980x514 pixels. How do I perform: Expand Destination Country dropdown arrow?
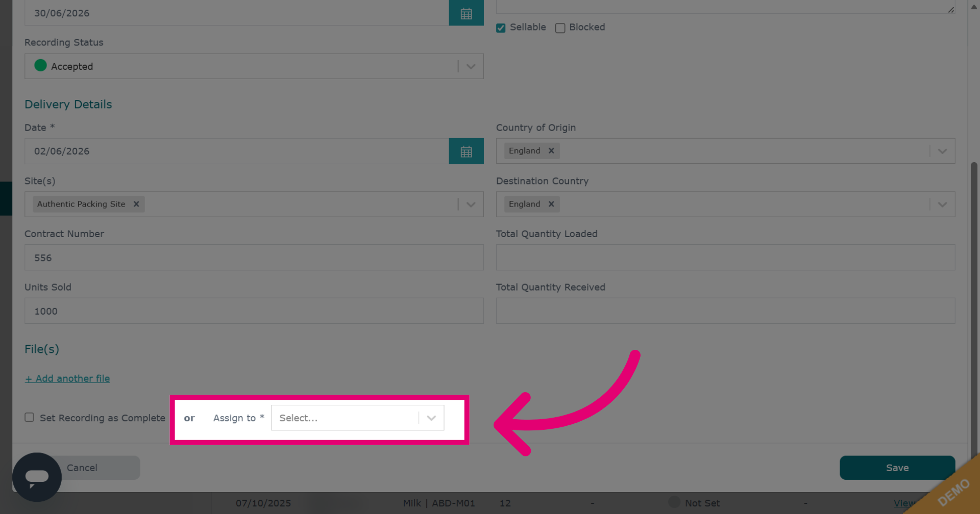pyautogui.click(x=942, y=204)
